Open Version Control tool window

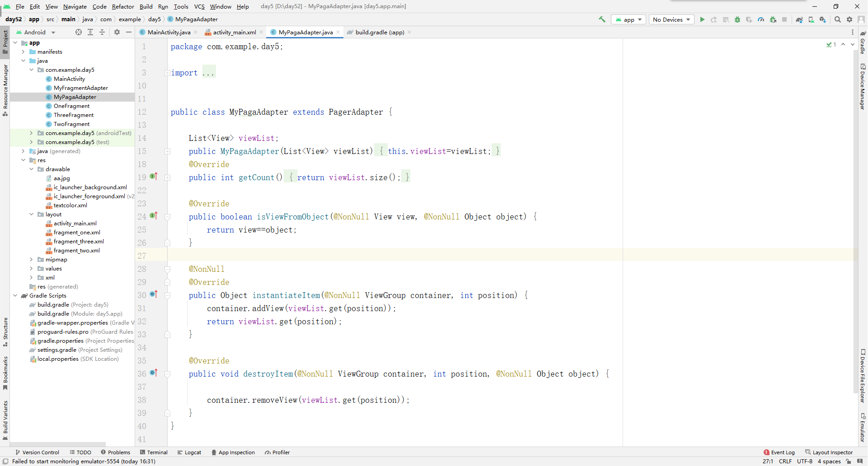point(37,452)
